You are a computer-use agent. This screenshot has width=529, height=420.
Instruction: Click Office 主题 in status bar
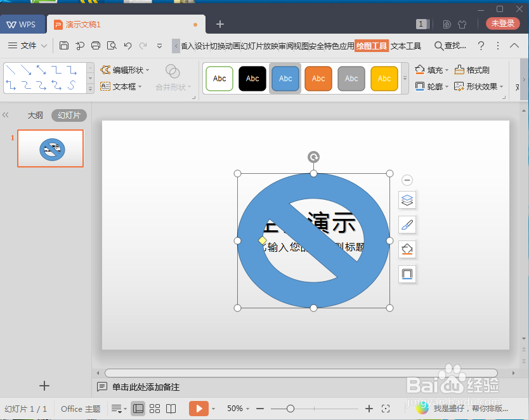coord(81,409)
